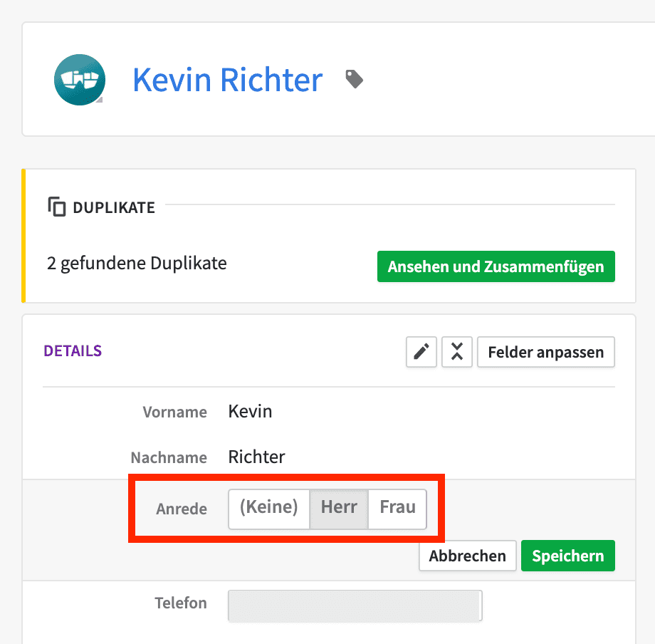655x644 pixels.
Task: Save changes with Speichern
Action: [x=567, y=556]
